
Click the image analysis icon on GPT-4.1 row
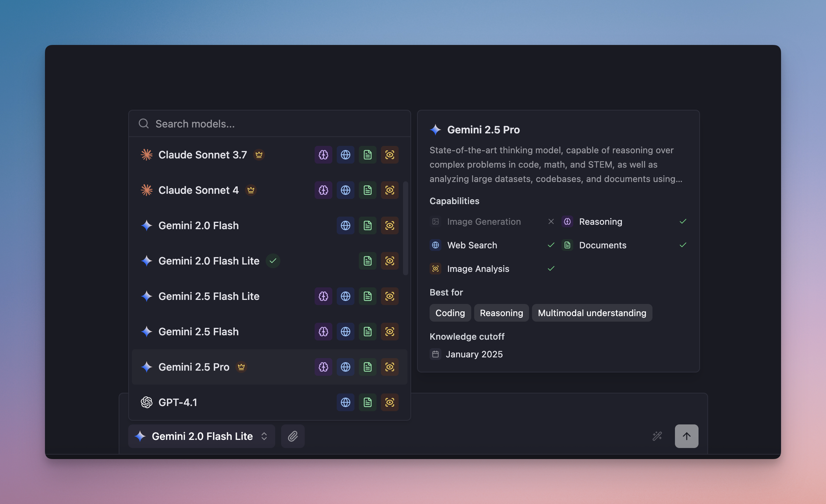(x=390, y=402)
